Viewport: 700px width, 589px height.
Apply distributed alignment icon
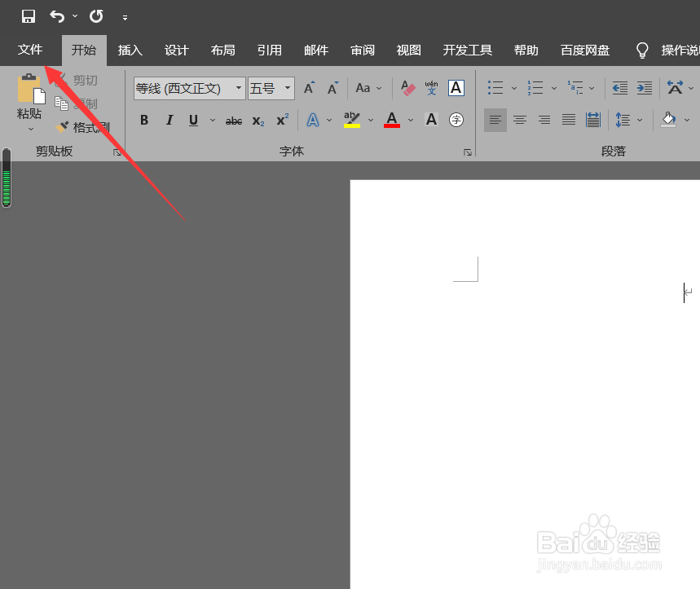click(x=593, y=120)
